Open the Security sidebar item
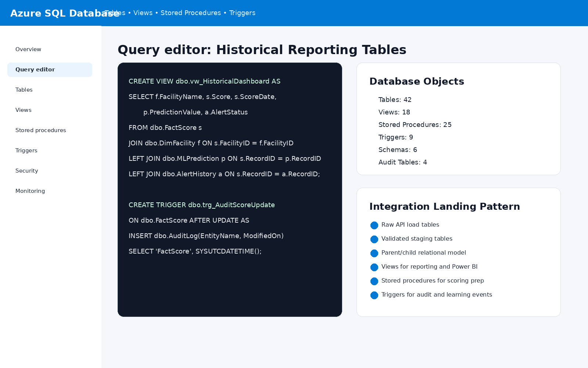 (x=50, y=171)
